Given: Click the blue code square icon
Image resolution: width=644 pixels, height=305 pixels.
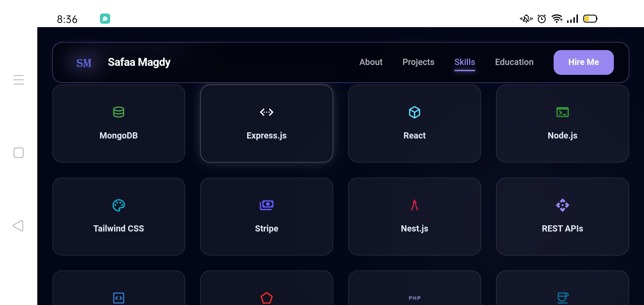Looking at the screenshot, I should point(119,298).
